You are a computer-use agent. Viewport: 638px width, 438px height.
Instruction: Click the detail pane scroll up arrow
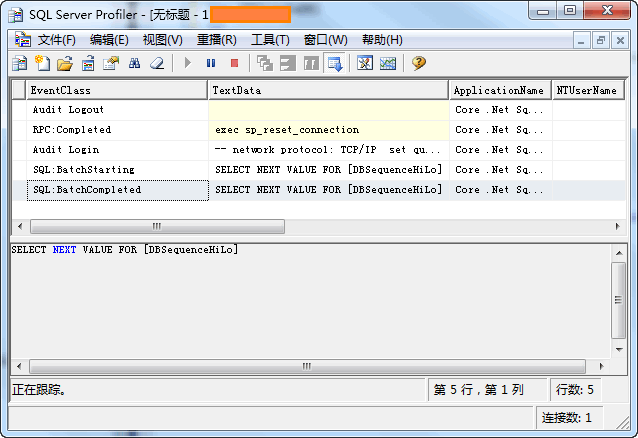coord(619,253)
